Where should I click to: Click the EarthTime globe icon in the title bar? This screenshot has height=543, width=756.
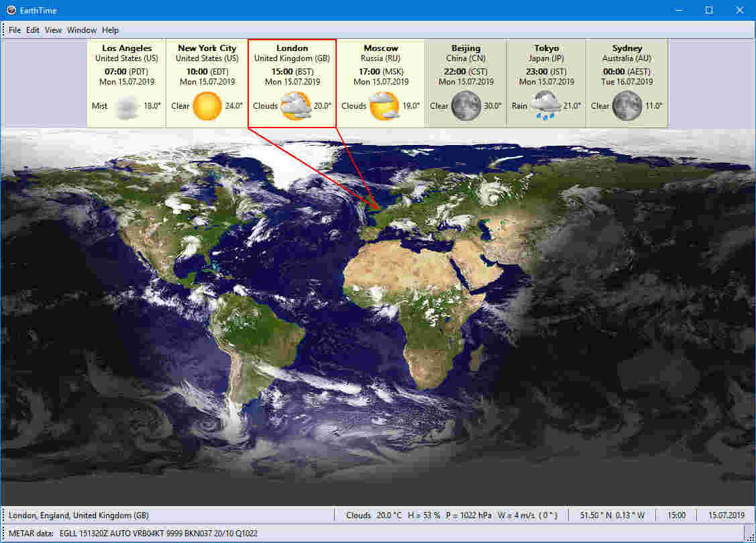tap(10, 10)
